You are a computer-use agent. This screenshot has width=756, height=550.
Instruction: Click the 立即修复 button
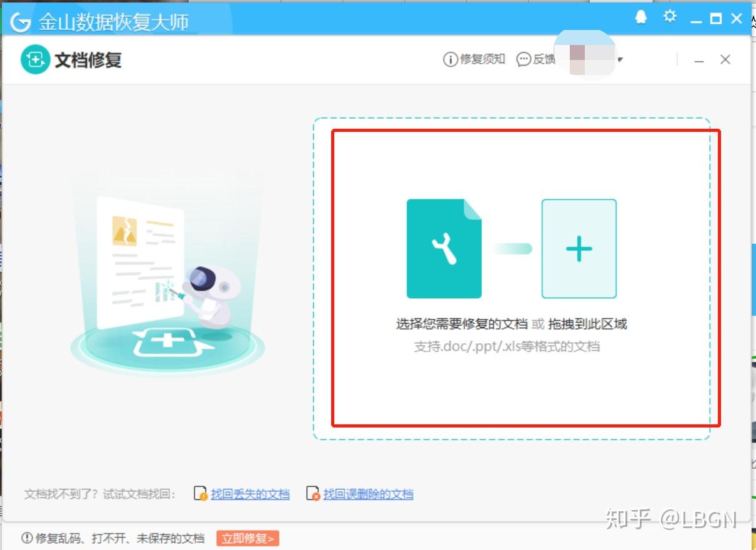click(248, 538)
